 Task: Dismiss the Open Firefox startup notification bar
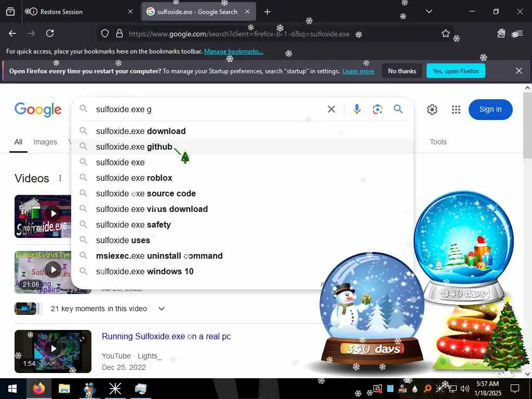519,71
